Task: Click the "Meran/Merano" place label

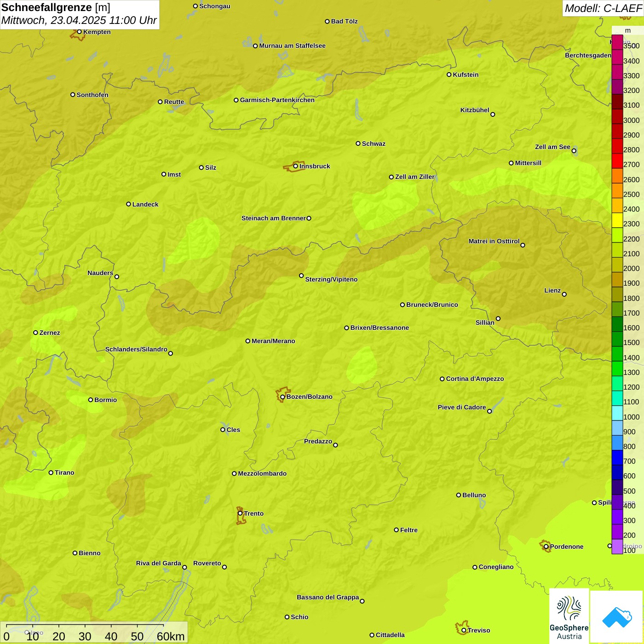Action: click(273, 341)
